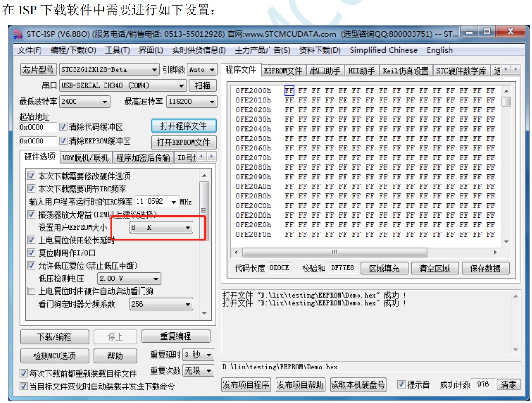532x403 pixels.
Task: Click 清零 success counter button
Action: (x=509, y=384)
